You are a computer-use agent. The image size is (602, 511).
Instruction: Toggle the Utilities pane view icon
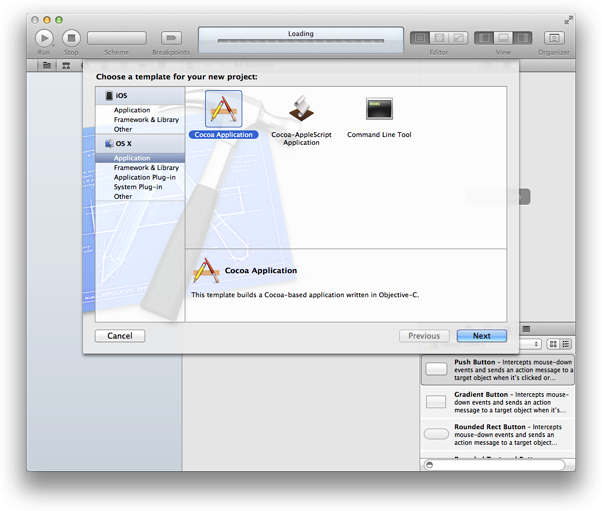coord(523,38)
